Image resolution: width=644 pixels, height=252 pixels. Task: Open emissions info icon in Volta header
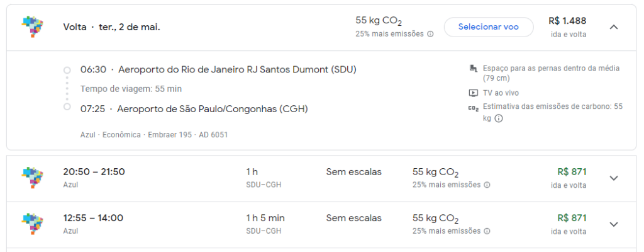click(x=430, y=34)
